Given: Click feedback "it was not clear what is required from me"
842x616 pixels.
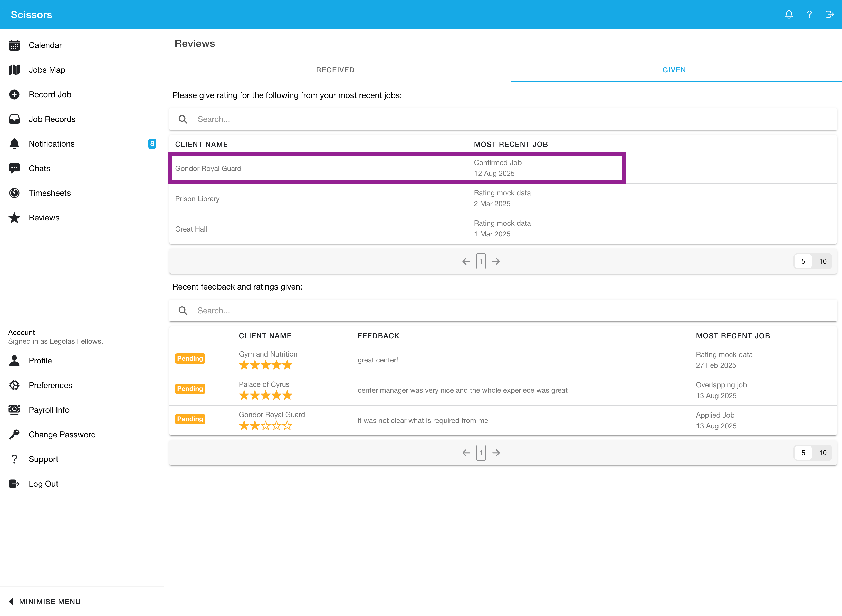Looking at the screenshot, I should [x=423, y=421].
